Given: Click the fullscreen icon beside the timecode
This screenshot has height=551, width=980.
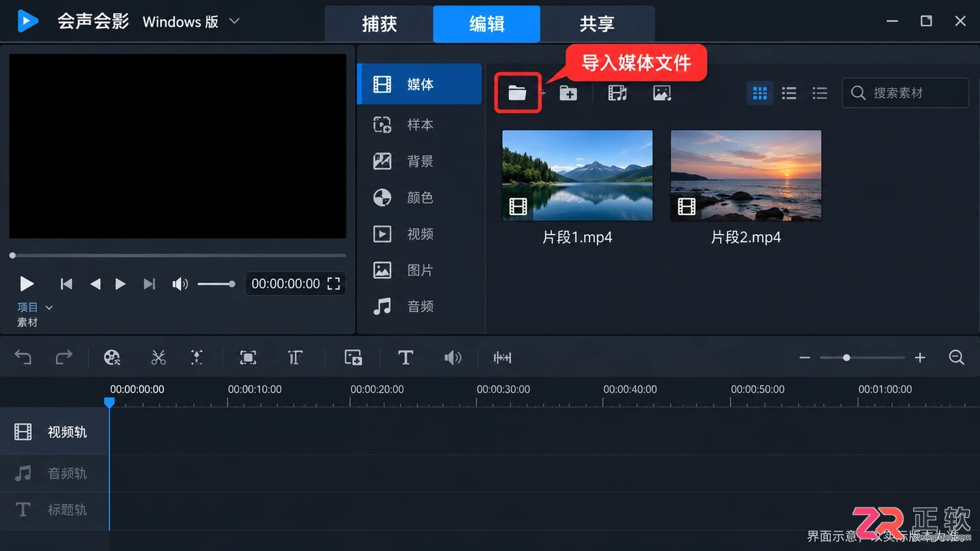Looking at the screenshot, I should 333,284.
